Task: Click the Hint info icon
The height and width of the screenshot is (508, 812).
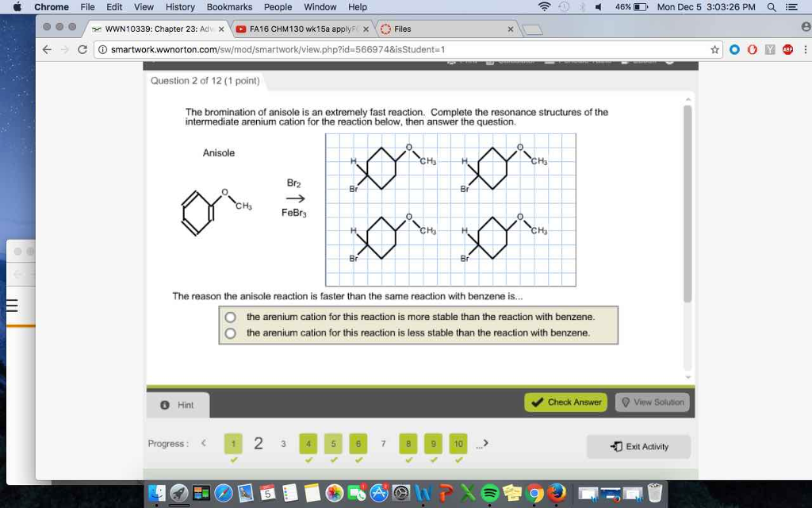Action: coord(164,405)
